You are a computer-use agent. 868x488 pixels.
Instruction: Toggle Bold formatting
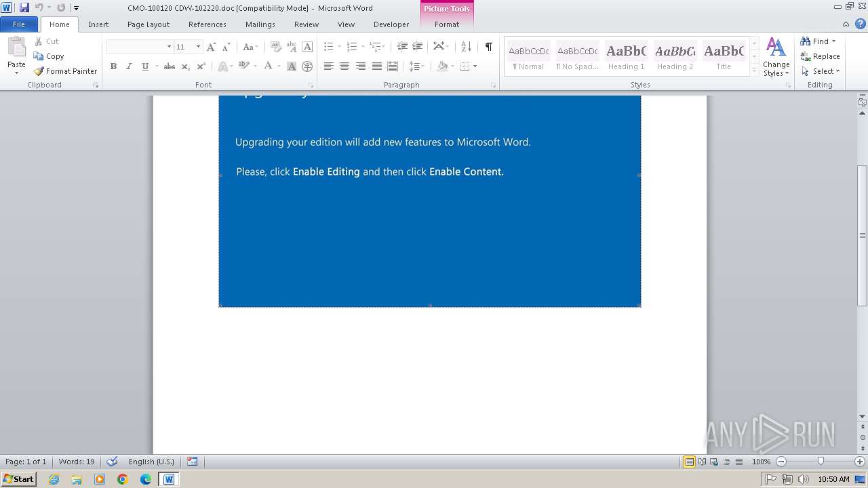113,66
